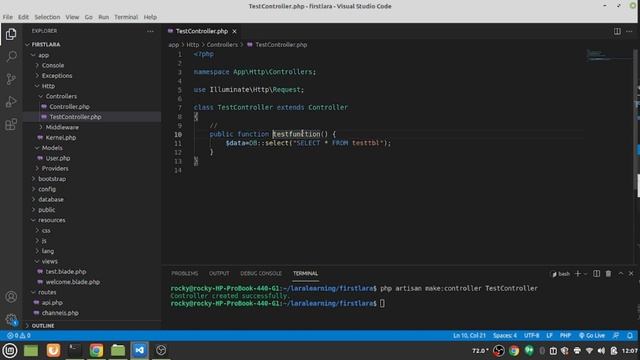Open editor more actions ellipsis
Viewport: 640px width, 360px height.
tap(629, 31)
